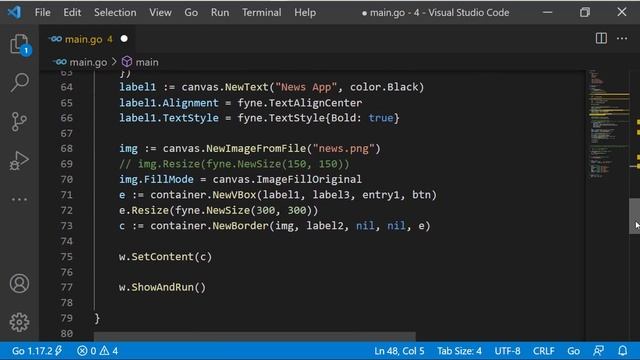Select the Go language mode

coord(573,351)
